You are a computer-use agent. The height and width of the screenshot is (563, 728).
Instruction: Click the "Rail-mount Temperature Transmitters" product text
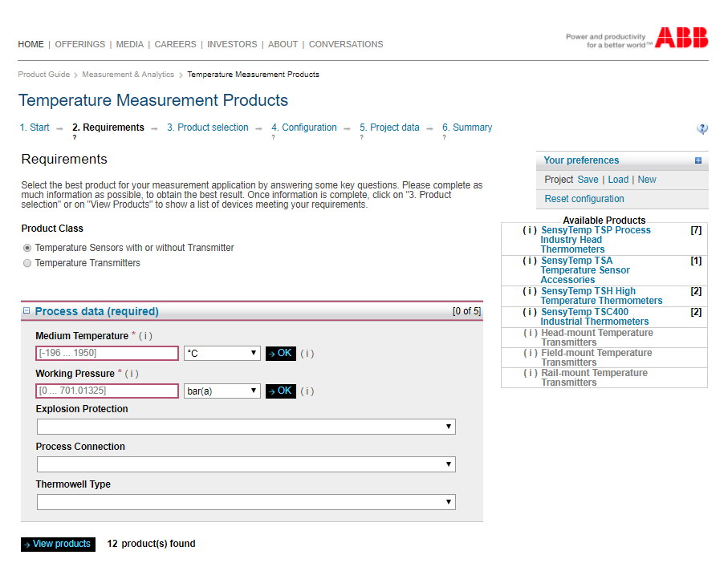594,378
